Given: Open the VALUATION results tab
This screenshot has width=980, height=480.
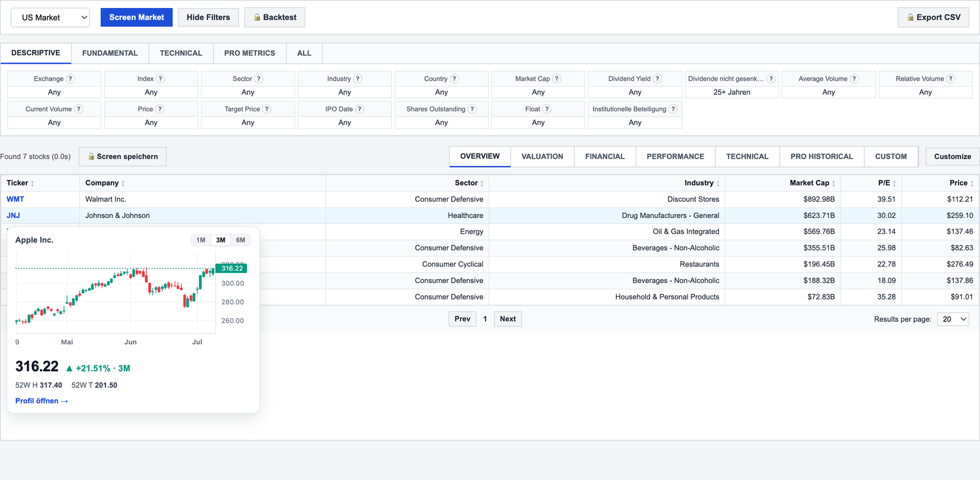Looking at the screenshot, I should 542,156.
